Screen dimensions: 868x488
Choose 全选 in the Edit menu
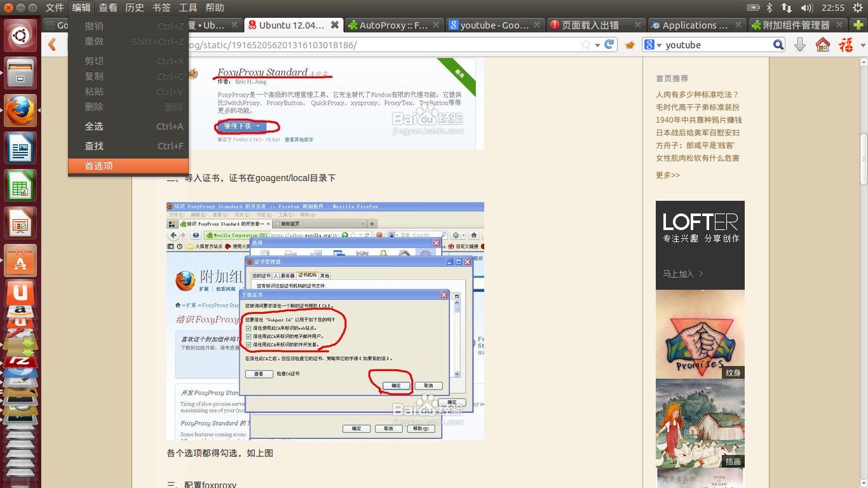click(x=128, y=126)
